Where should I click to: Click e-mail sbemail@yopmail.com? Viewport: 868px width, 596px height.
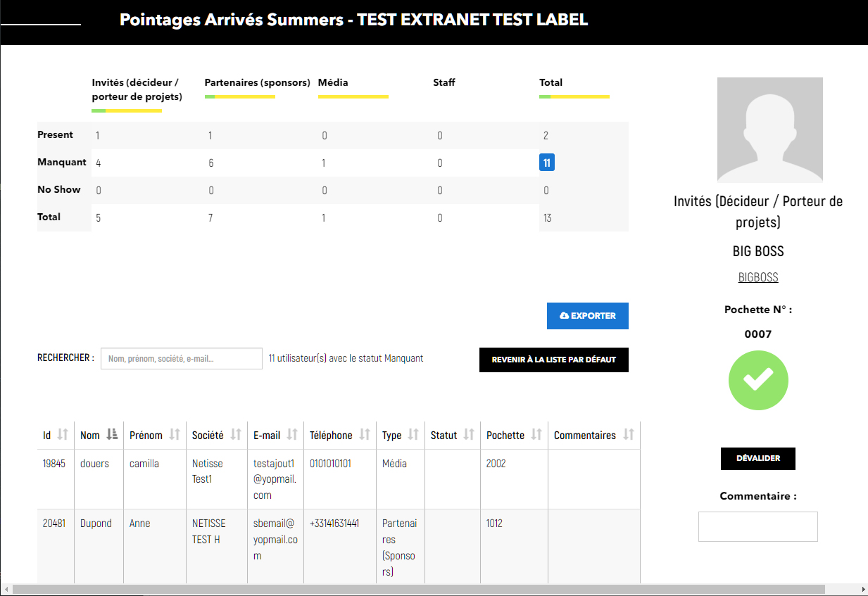pyautogui.click(x=276, y=540)
